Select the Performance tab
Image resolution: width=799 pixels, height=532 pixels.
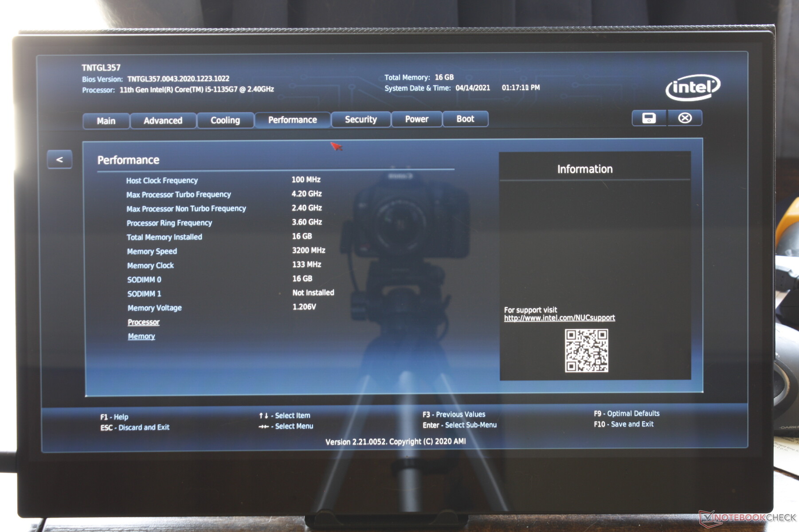click(293, 120)
